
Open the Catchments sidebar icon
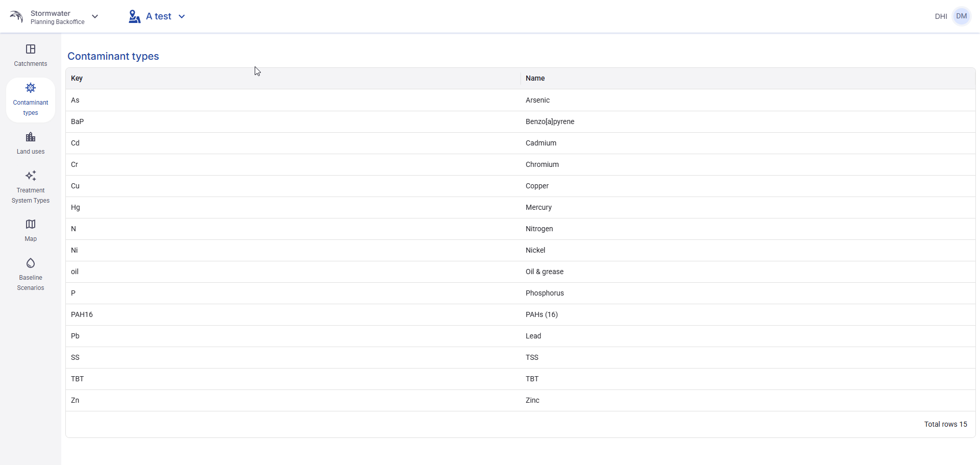[31, 49]
